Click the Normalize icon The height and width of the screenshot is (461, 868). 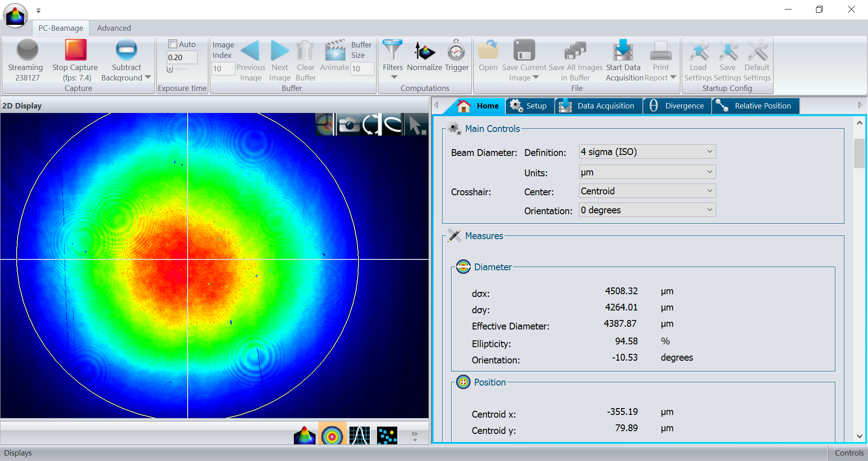[x=424, y=51]
